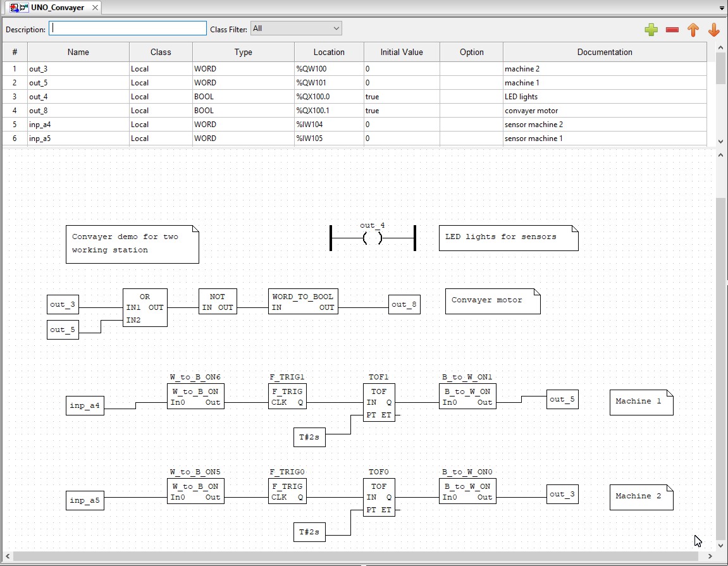
Task: Select the TOF0 timer block
Action: 379,497
